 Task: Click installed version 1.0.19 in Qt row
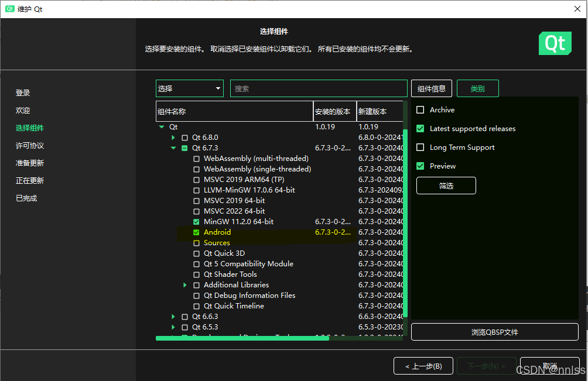tap(325, 127)
